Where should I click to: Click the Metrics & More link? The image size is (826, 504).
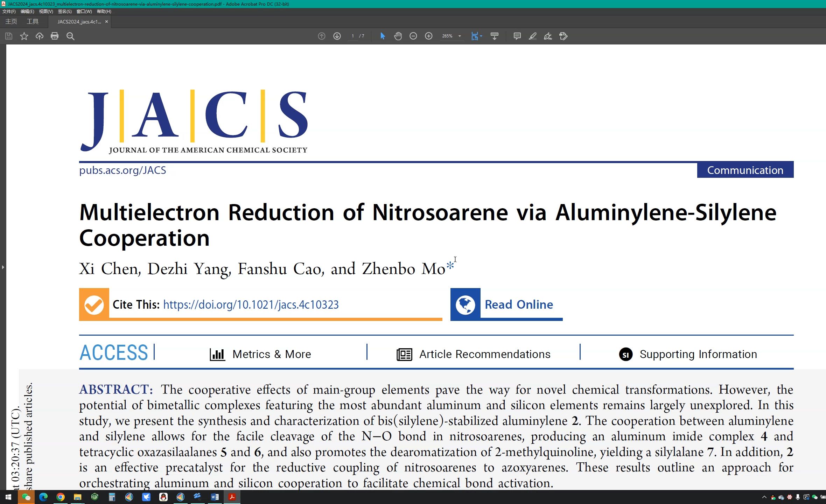click(x=272, y=354)
